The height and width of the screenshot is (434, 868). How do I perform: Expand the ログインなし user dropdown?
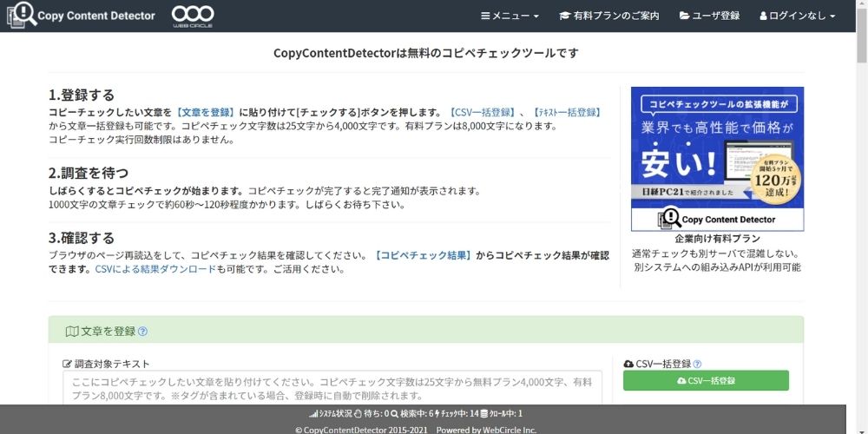(x=797, y=16)
